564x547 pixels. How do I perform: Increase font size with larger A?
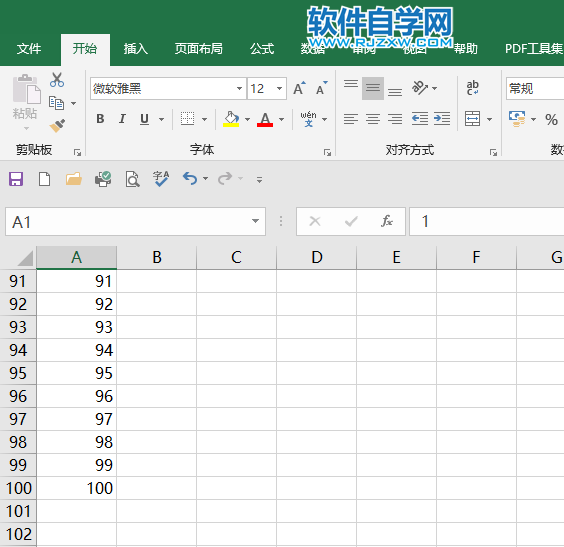click(x=299, y=88)
